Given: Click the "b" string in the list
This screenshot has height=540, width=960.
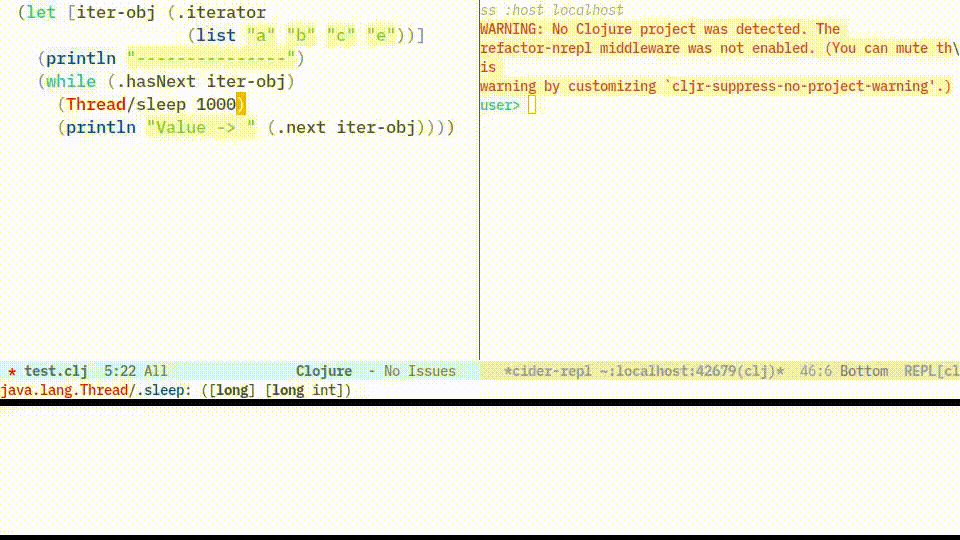Looking at the screenshot, I should (301, 36).
